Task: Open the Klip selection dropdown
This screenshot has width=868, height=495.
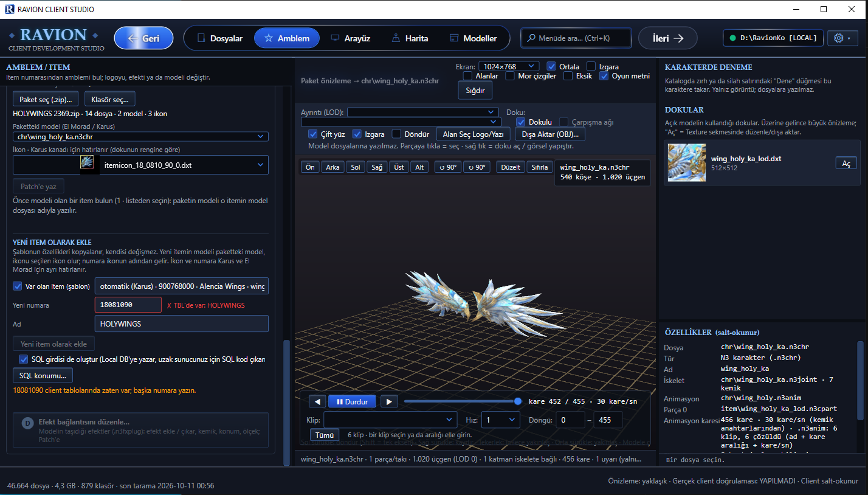Action: point(390,420)
